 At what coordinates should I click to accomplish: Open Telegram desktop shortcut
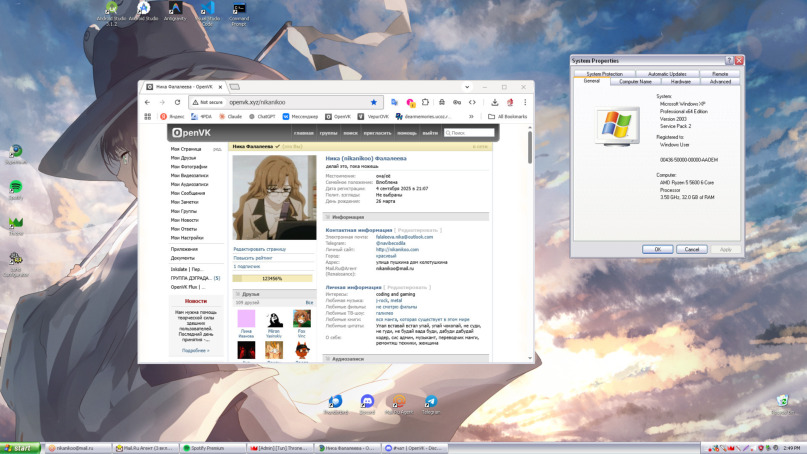(x=431, y=404)
